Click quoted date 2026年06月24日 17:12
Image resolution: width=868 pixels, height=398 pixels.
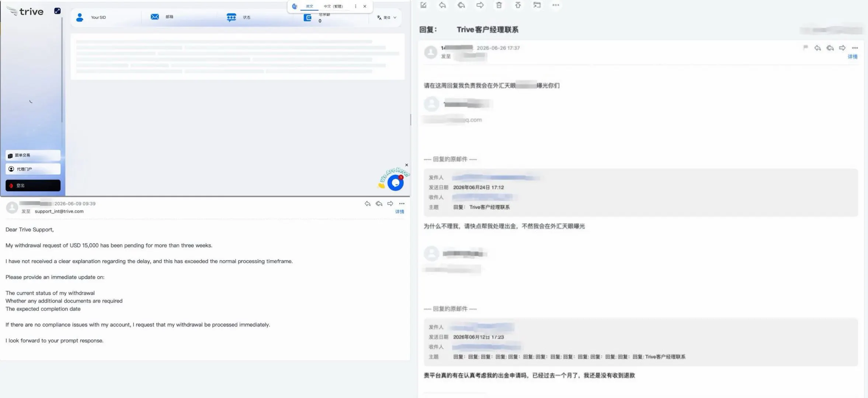[478, 187]
